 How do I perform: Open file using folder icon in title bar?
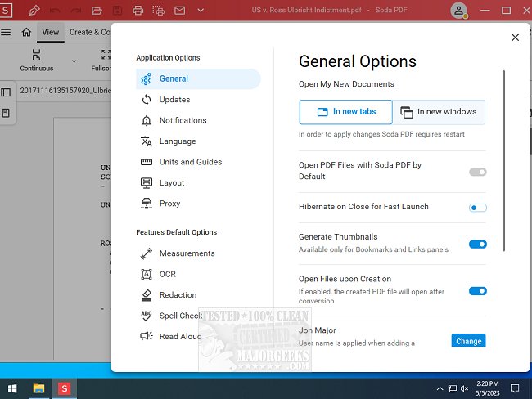(x=97, y=11)
